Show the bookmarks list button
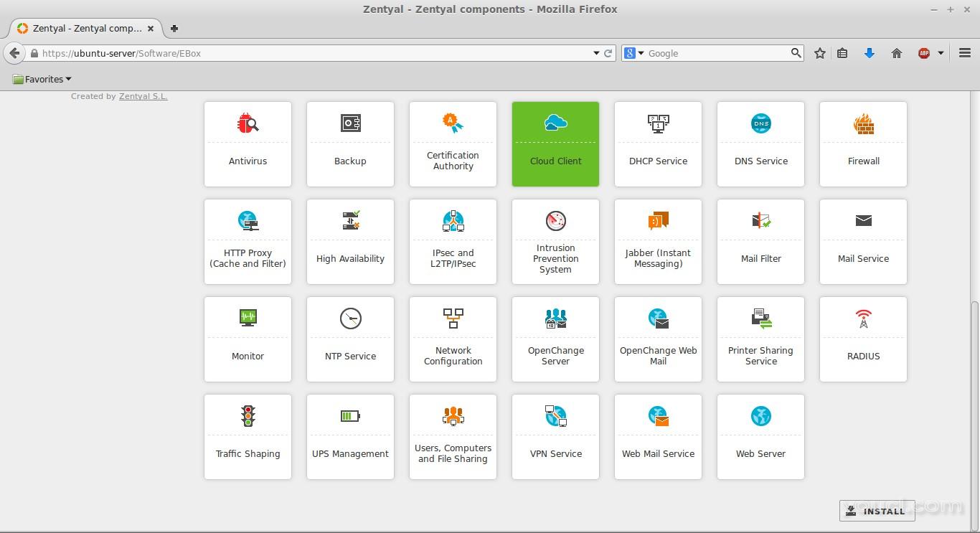Viewport: 980px width, 533px height. [843, 53]
